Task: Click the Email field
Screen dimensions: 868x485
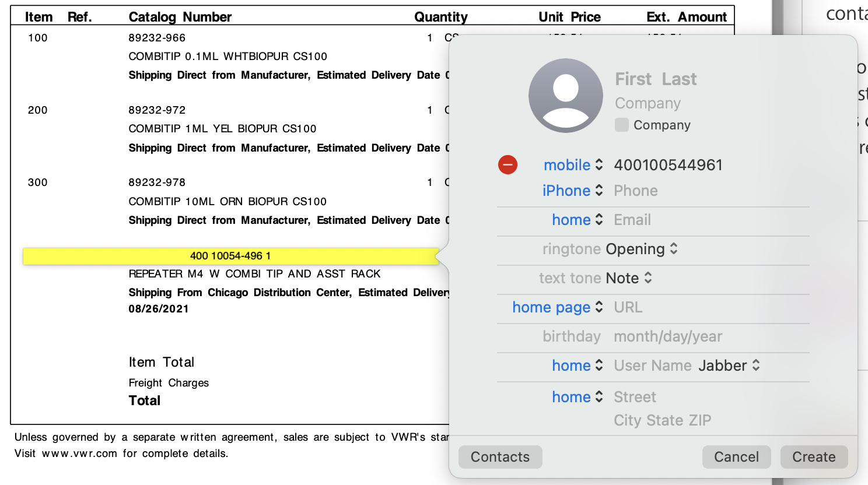Action: tap(632, 220)
